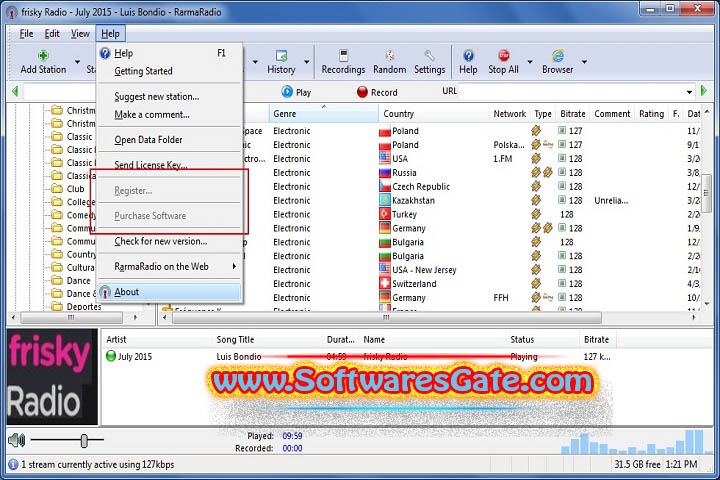
Task: Open the File menu
Action: coord(26,34)
